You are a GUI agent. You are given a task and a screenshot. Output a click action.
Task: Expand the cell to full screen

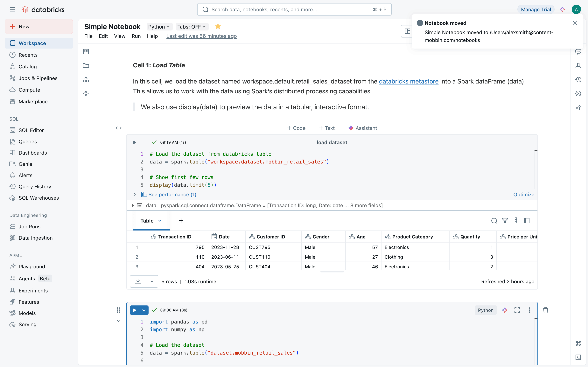pyautogui.click(x=517, y=310)
